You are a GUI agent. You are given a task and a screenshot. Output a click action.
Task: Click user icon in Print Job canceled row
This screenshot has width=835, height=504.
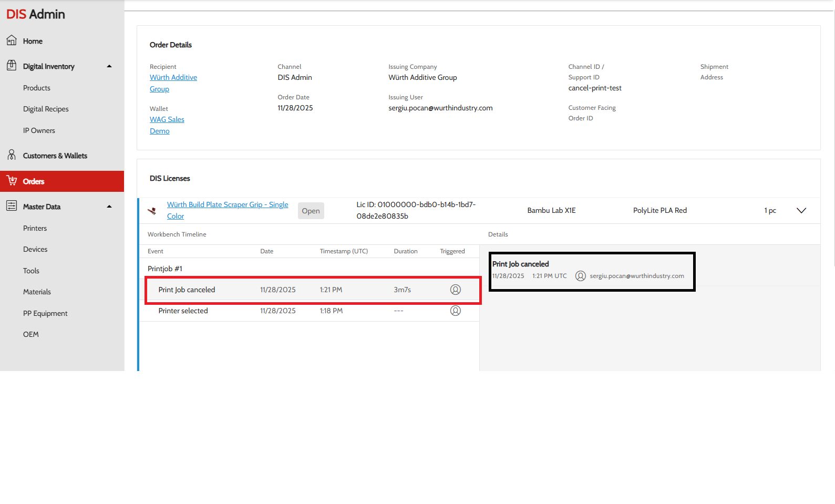click(456, 290)
